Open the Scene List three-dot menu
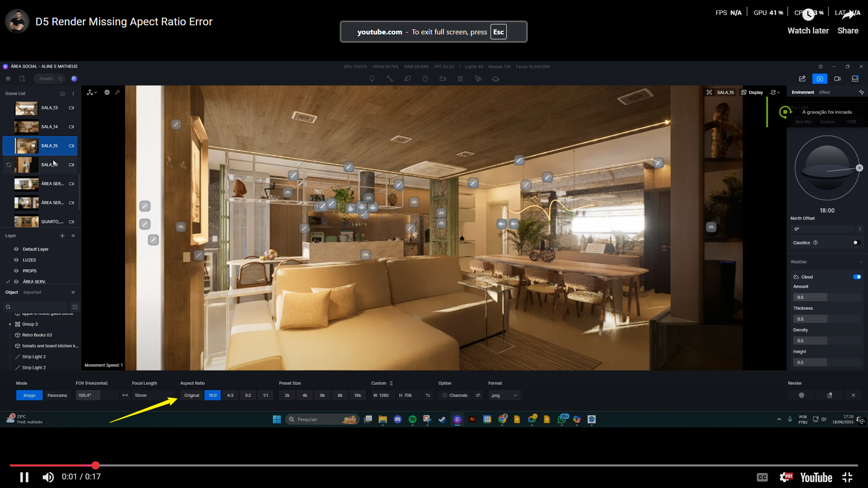 (73, 94)
